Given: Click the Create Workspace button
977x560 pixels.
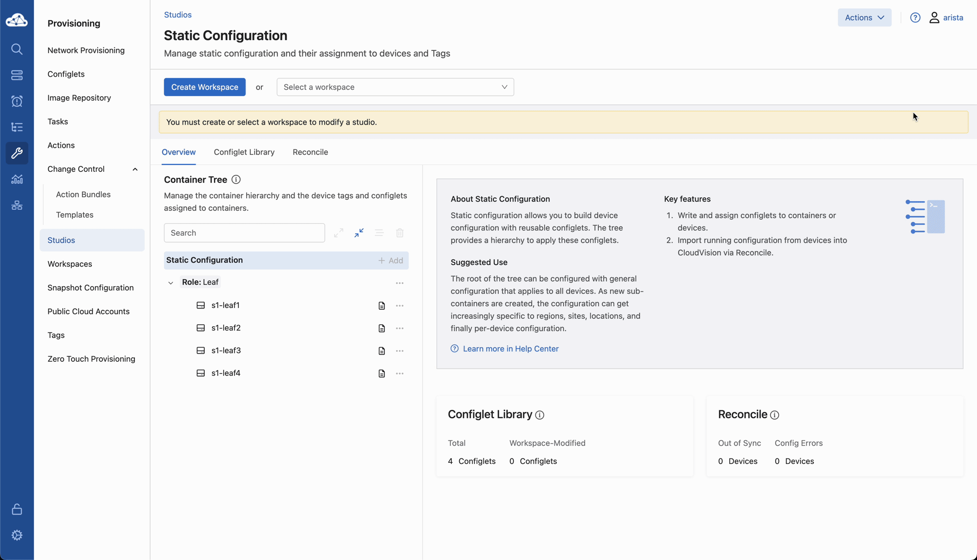Looking at the screenshot, I should (204, 87).
